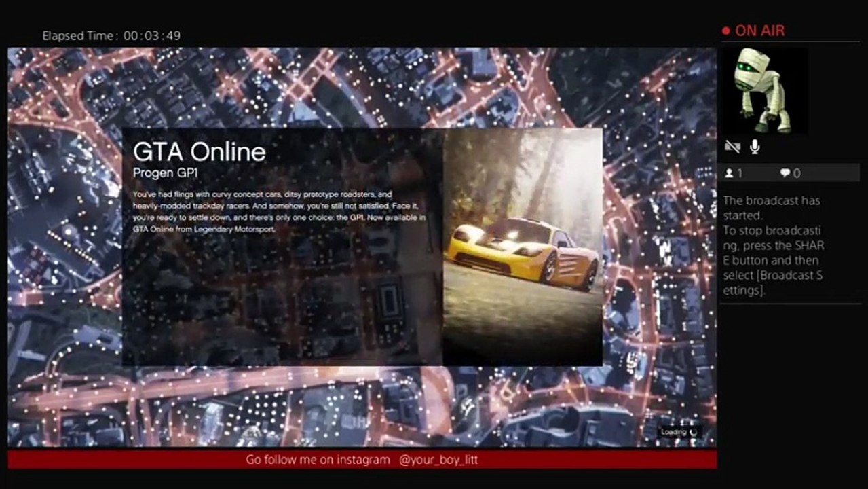Click the ON AIR indicator
The image size is (868, 489).
753,31
